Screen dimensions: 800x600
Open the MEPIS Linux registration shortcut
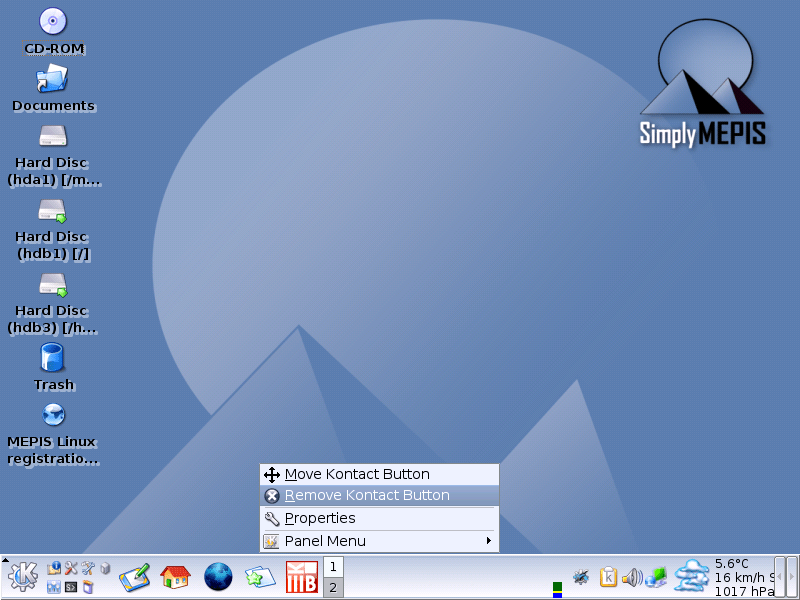pos(52,415)
